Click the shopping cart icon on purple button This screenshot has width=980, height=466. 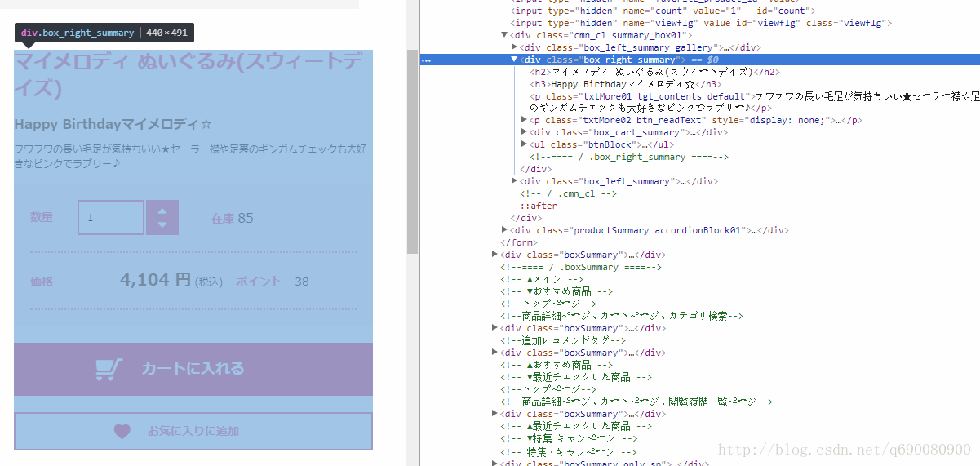pyautogui.click(x=109, y=370)
